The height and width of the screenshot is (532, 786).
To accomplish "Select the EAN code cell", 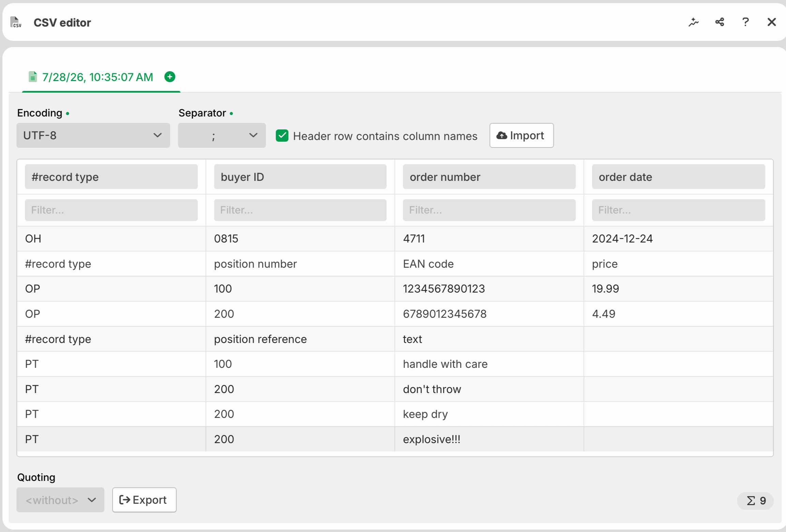I will [489, 264].
